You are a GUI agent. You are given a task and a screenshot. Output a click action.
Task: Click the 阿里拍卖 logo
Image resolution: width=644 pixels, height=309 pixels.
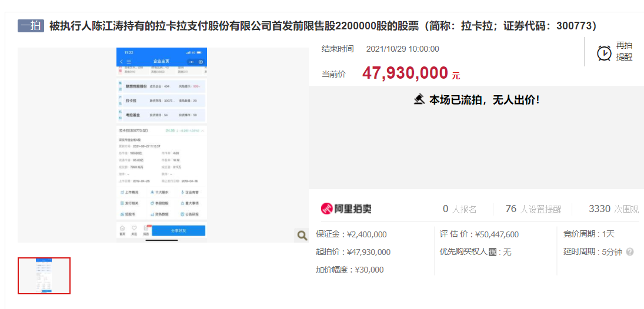[346, 209]
